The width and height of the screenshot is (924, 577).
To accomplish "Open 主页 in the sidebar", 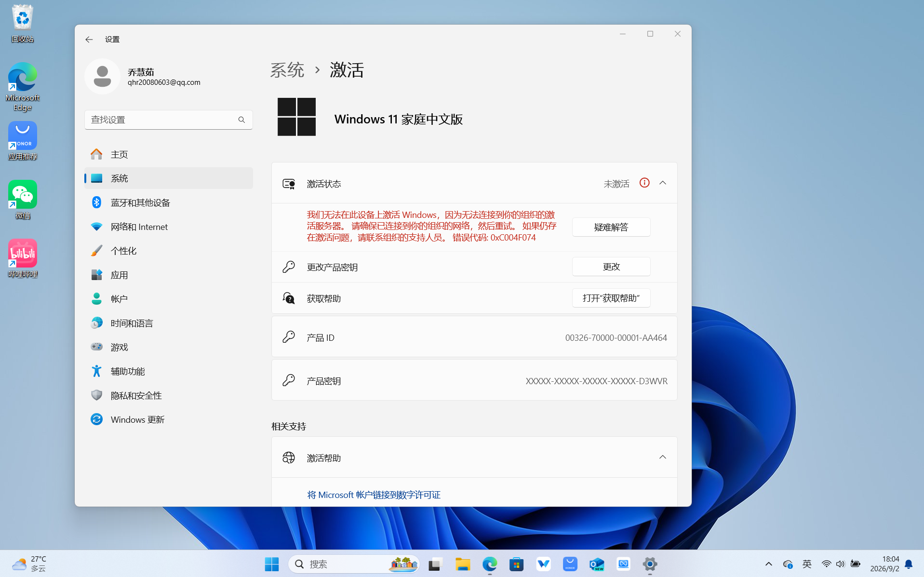I will (x=168, y=154).
